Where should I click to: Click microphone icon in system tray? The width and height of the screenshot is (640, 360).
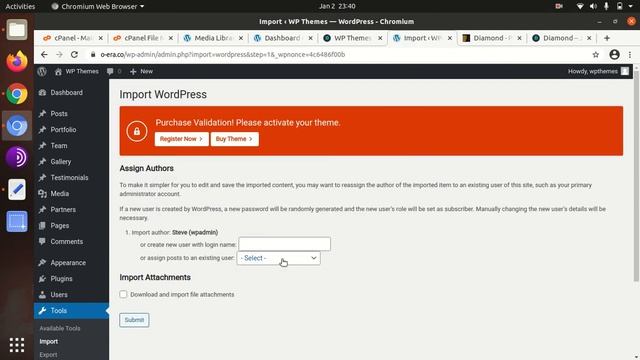point(606,6)
